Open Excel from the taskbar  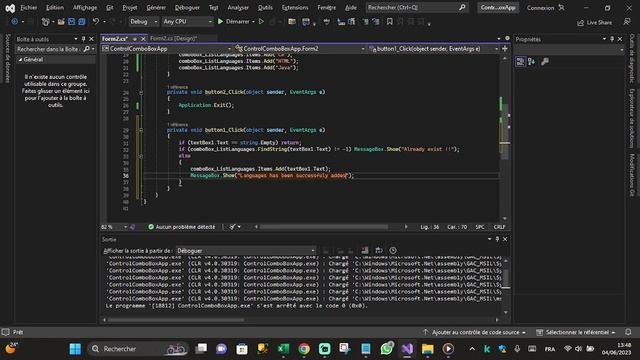[283, 349]
